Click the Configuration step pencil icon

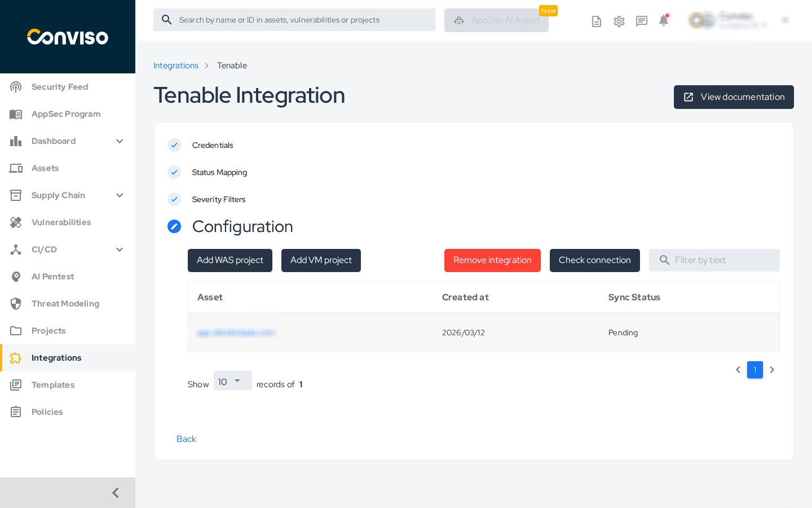click(174, 226)
